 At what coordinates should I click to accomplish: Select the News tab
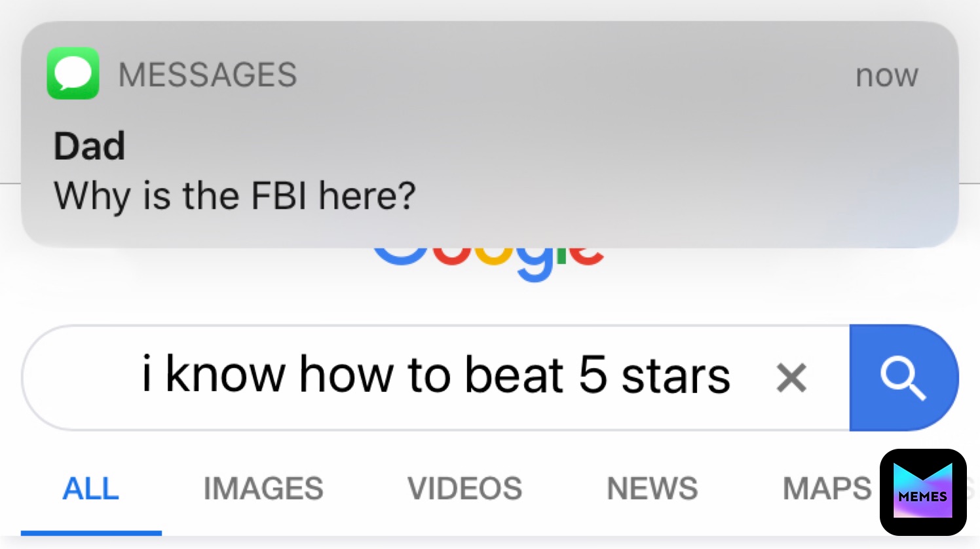point(652,489)
